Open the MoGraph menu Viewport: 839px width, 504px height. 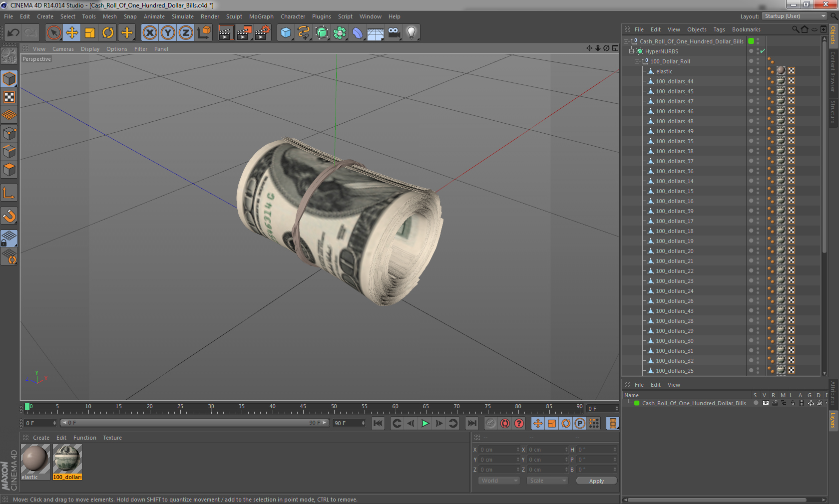261,16
